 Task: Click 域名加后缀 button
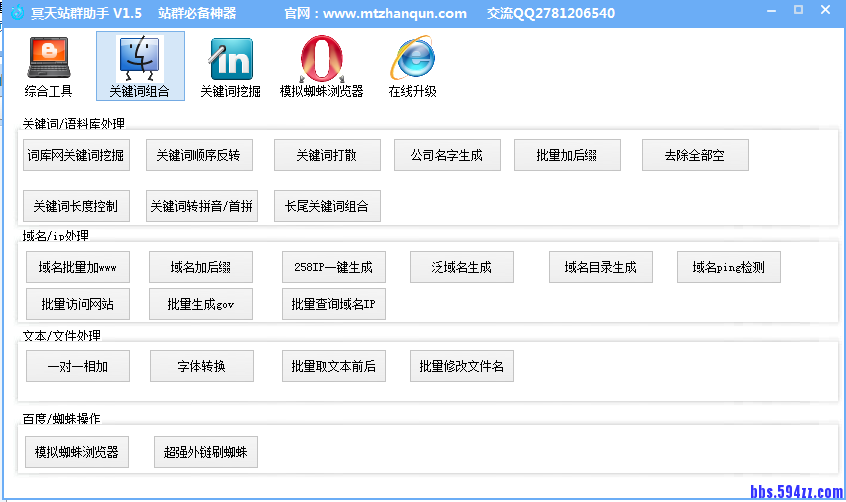[201, 267]
